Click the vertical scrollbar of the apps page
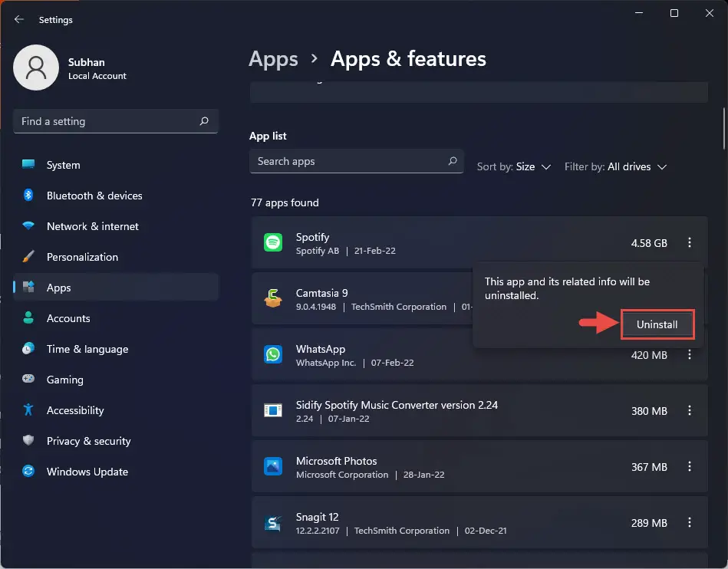 pos(724,129)
